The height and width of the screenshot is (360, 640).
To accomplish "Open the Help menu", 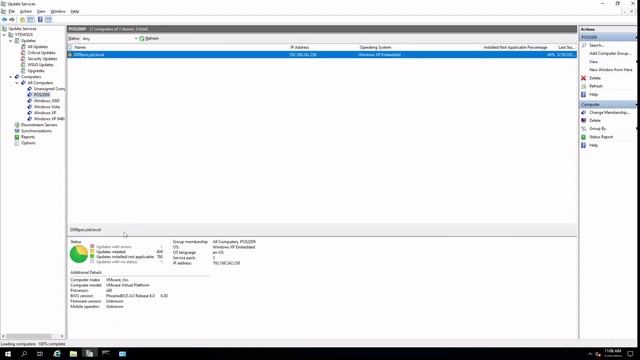I will coord(75,11).
